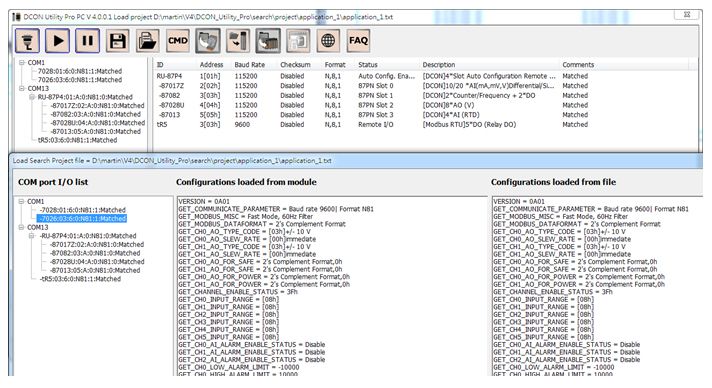Click GET_MODBUS_DATAFORMAT line in file configurations

(577, 224)
